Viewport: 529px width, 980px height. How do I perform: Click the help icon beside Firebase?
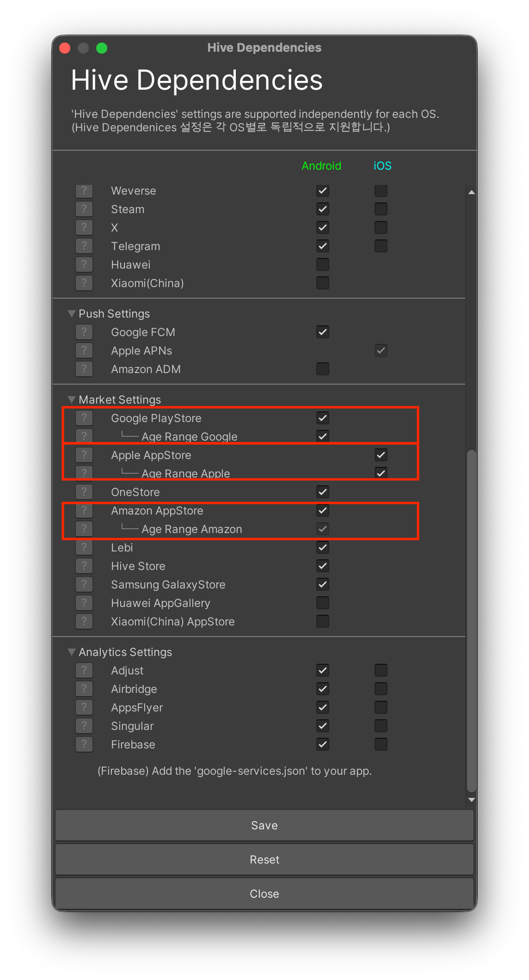pyautogui.click(x=84, y=744)
